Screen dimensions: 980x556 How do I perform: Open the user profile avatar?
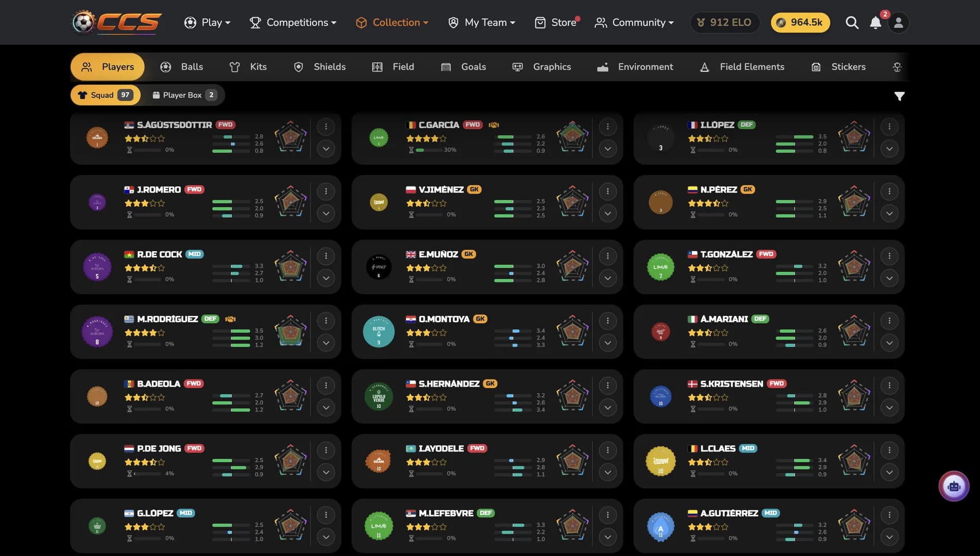(899, 23)
